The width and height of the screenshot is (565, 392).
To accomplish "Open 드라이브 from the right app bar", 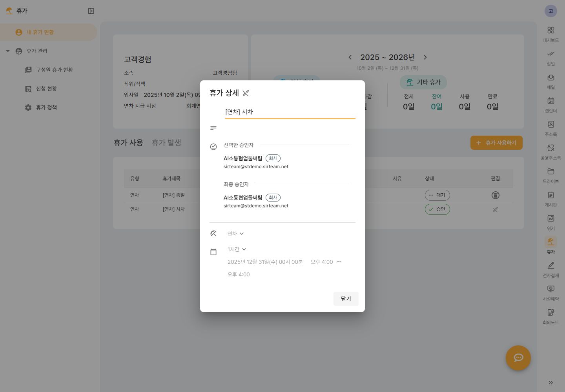I will point(551,175).
